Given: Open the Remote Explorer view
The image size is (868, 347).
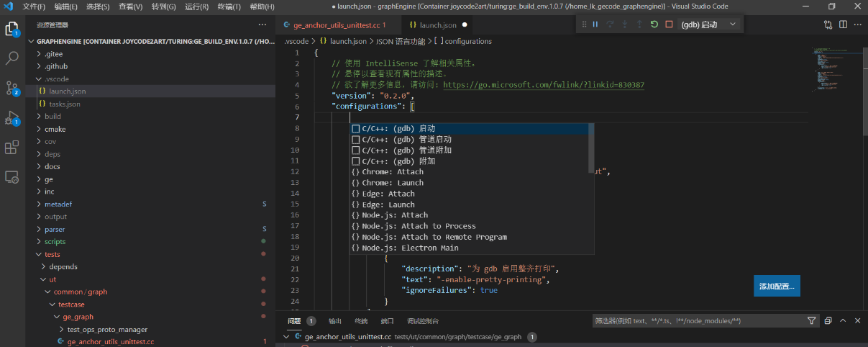Looking at the screenshot, I should click(12, 177).
